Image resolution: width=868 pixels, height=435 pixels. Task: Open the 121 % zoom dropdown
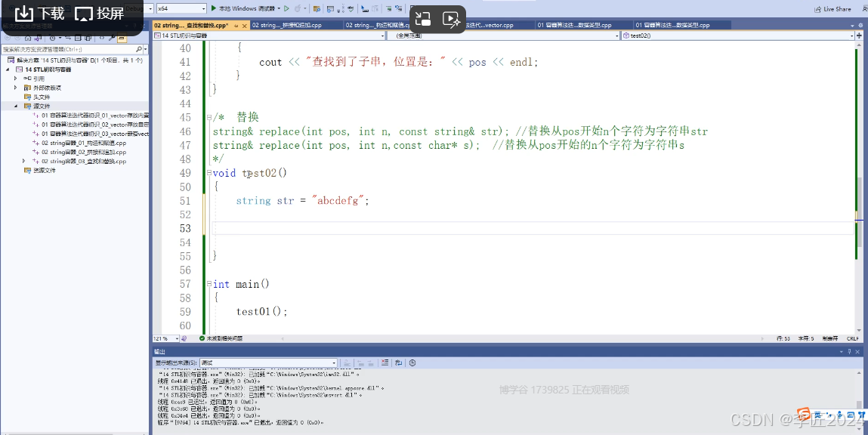click(x=165, y=338)
